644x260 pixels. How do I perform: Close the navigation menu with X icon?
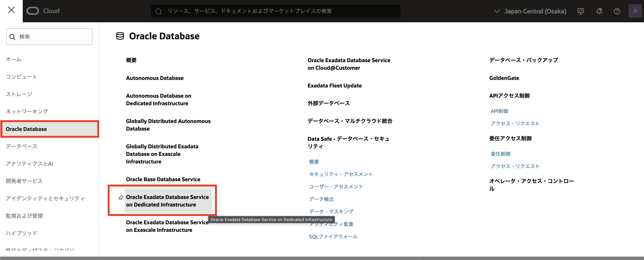11,10
